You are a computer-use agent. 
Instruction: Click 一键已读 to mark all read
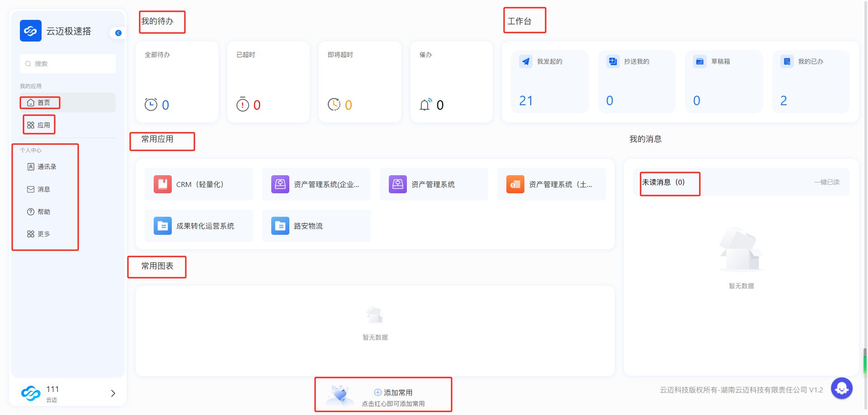(826, 182)
